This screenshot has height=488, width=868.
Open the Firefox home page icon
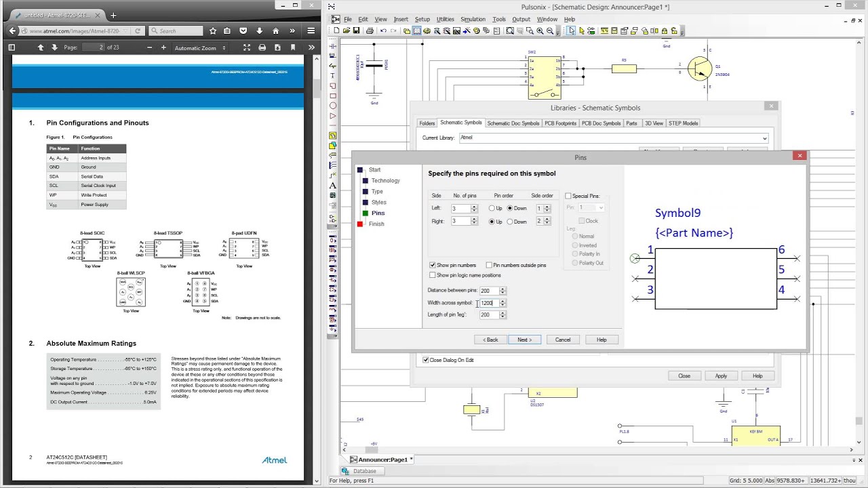coord(275,30)
